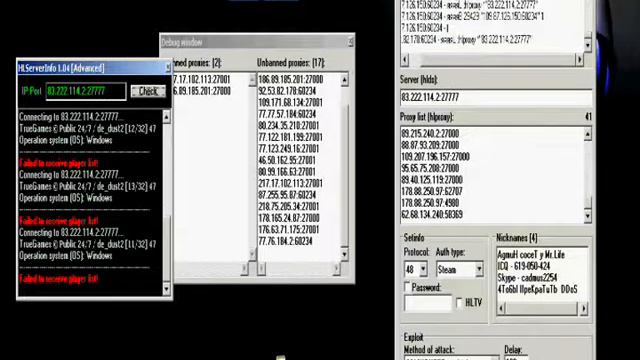The width and height of the screenshot is (640, 360).
Task: Select nickname line 'AgmuH coceT y Mr.Life'
Action: 531,255
